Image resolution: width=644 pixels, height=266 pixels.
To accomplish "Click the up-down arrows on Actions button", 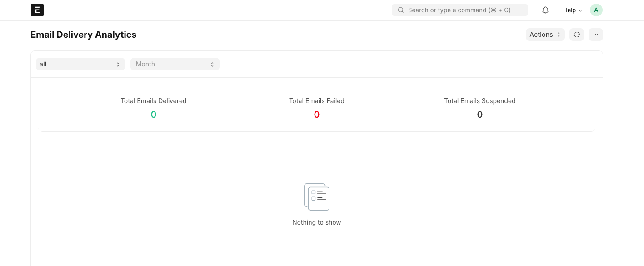I will coord(559,35).
